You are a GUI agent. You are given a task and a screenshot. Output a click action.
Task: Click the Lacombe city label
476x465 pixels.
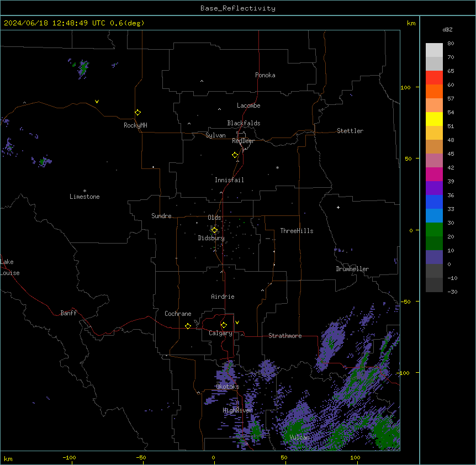point(248,105)
